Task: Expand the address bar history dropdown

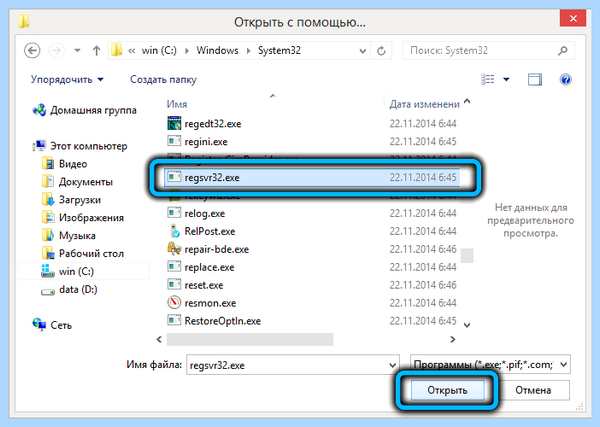Action: tap(362, 51)
